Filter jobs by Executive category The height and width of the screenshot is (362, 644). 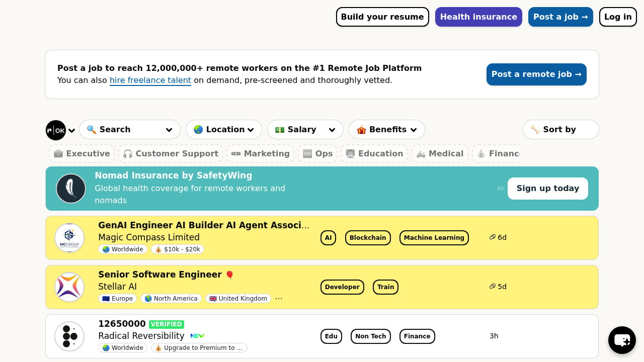point(82,154)
